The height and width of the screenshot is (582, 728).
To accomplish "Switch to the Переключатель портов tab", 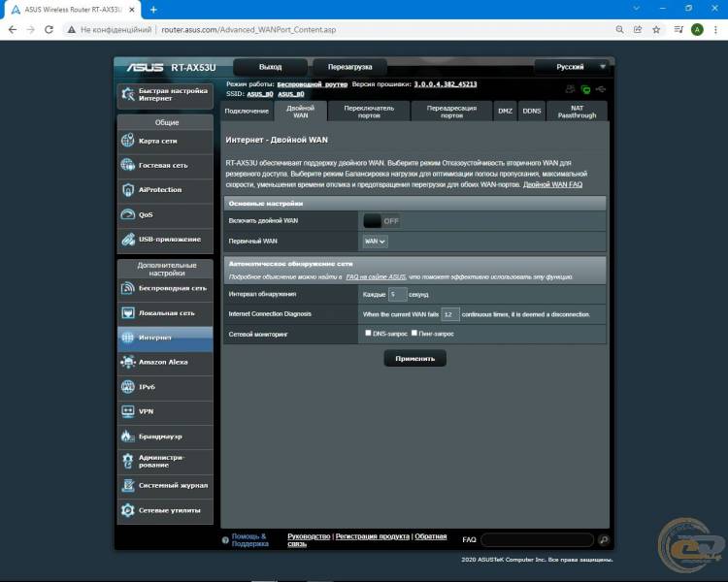I will point(369,111).
